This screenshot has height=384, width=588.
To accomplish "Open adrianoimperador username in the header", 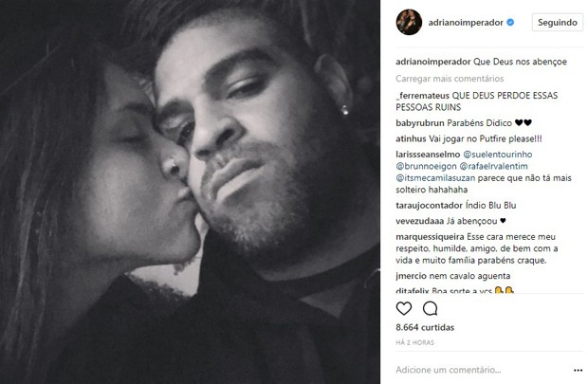I will click(x=466, y=23).
